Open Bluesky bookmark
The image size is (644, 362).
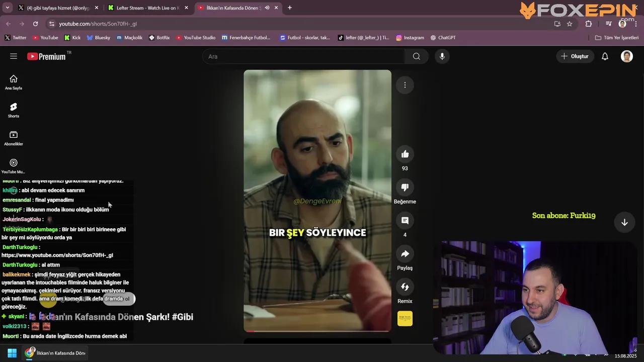[98, 38]
